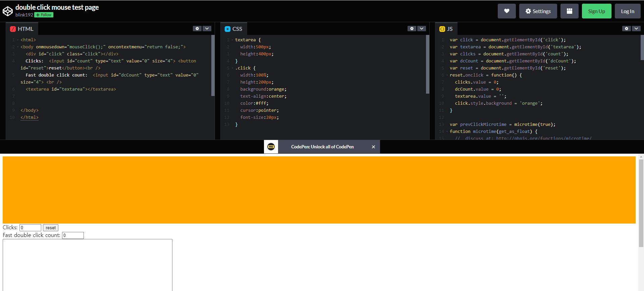The width and height of the screenshot is (644, 291).
Task: Fold the .click CSS rule
Action: (x=232, y=68)
